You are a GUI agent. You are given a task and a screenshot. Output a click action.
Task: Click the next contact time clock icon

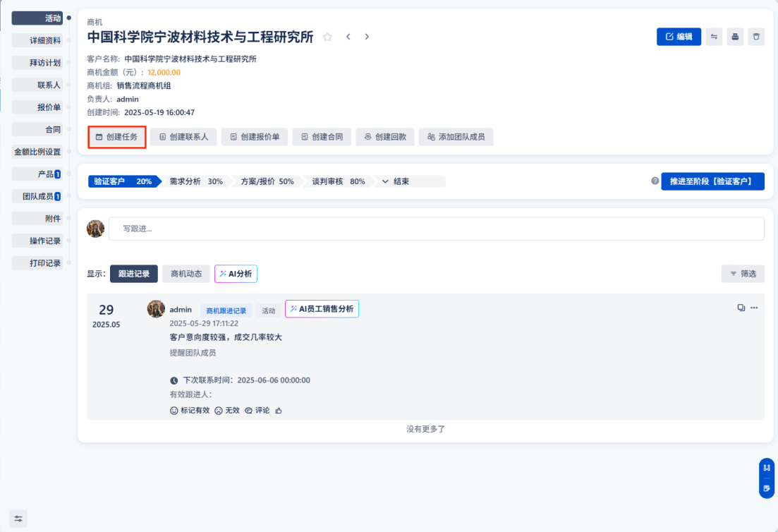(x=174, y=380)
